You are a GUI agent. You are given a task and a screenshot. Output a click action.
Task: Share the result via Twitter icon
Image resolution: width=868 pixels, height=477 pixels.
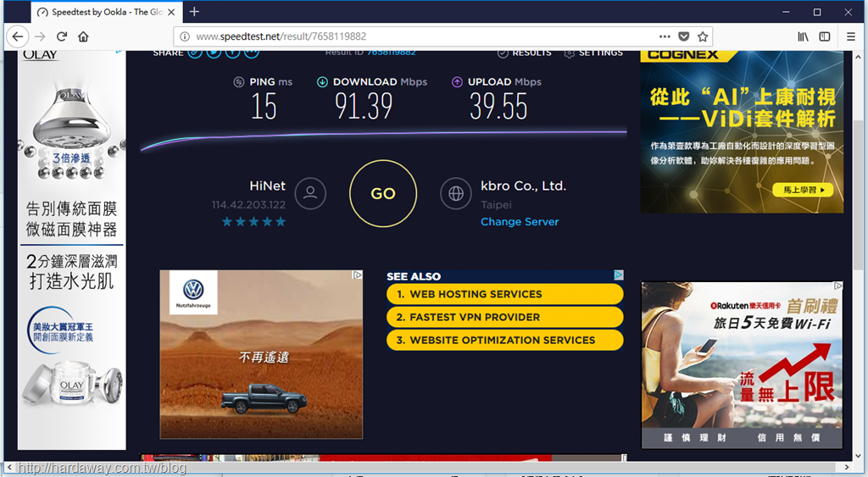214,53
